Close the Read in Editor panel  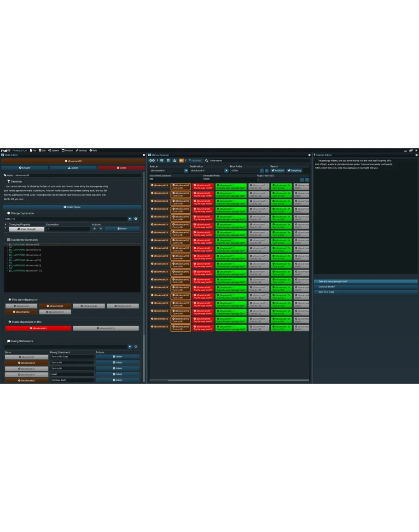click(x=416, y=155)
